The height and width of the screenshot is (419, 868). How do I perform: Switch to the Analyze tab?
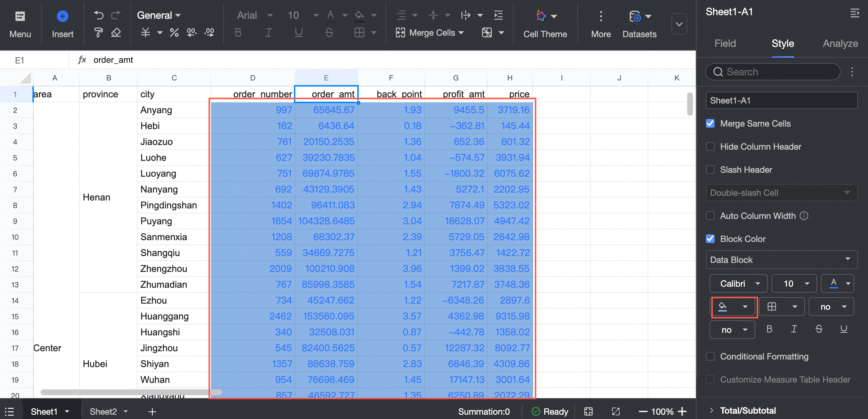click(x=840, y=44)
